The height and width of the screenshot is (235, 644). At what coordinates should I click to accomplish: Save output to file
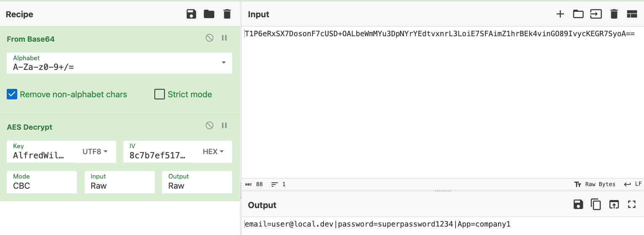coord(578,205)
